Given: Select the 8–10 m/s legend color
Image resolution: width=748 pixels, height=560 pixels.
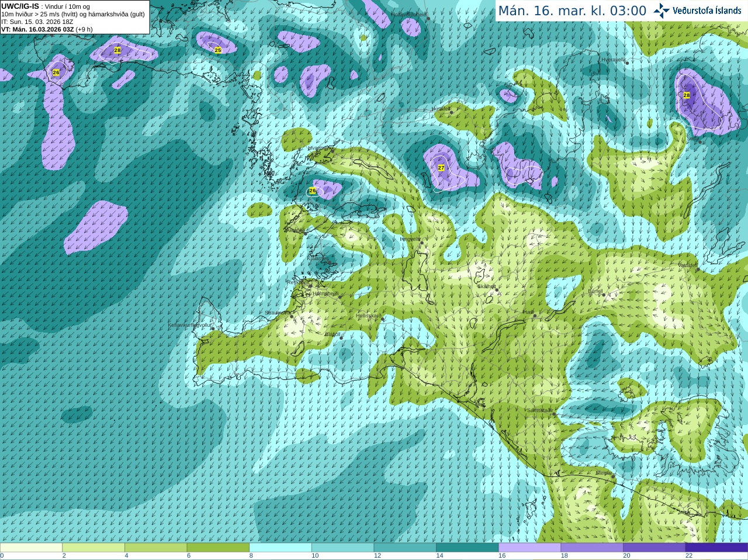Looking at the screenshot, I should pos(280,548).
